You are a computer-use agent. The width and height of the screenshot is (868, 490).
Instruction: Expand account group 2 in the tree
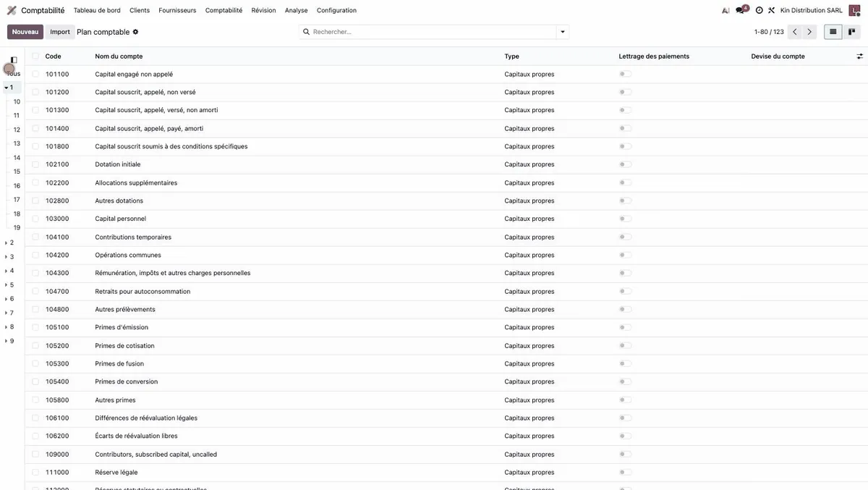point(7,242)
